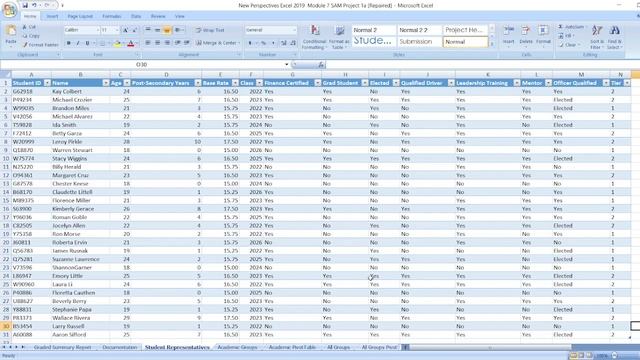
Task: Open the Finance Certified filter dropdown
Action: 318,83
